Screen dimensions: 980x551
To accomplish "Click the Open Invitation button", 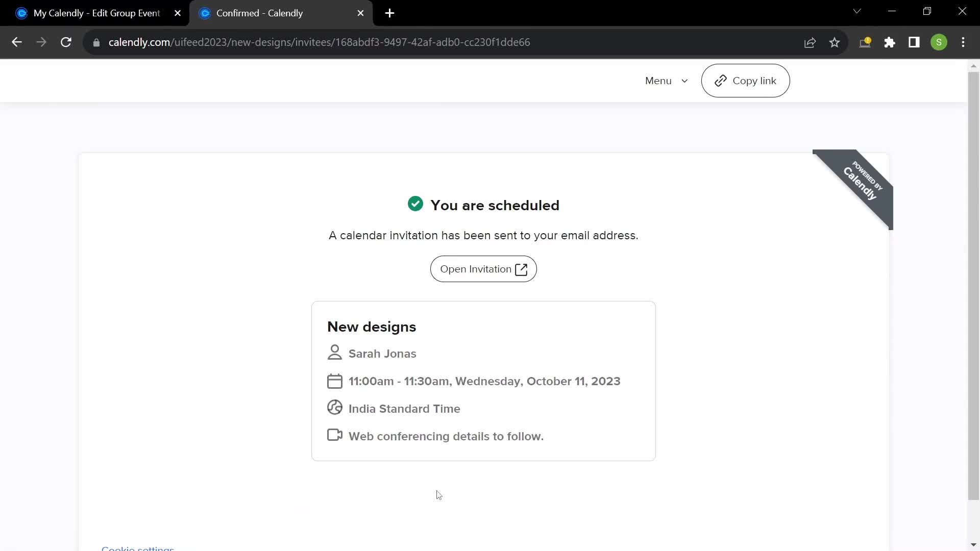I will pyautogui.click(x=483, y=269).
